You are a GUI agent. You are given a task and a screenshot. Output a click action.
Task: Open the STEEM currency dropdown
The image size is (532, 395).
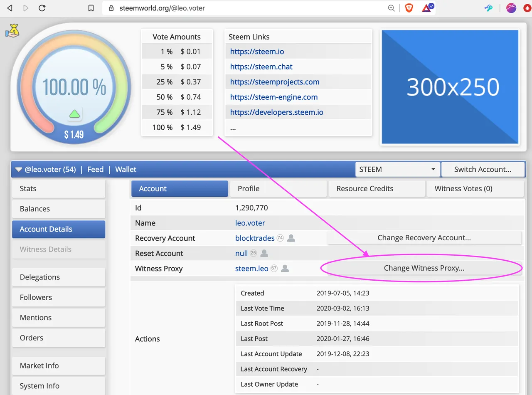[x=397, y=169]
